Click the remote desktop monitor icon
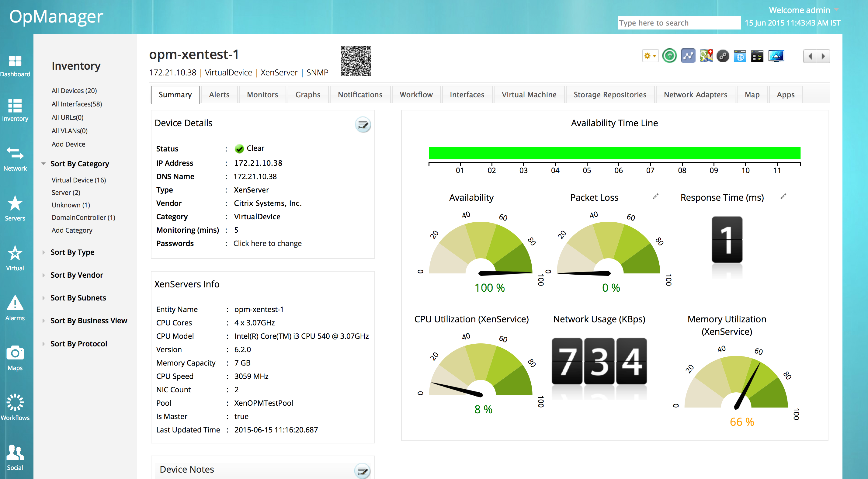Viewport: 868px width, 479px height. [x=776, y=56]
